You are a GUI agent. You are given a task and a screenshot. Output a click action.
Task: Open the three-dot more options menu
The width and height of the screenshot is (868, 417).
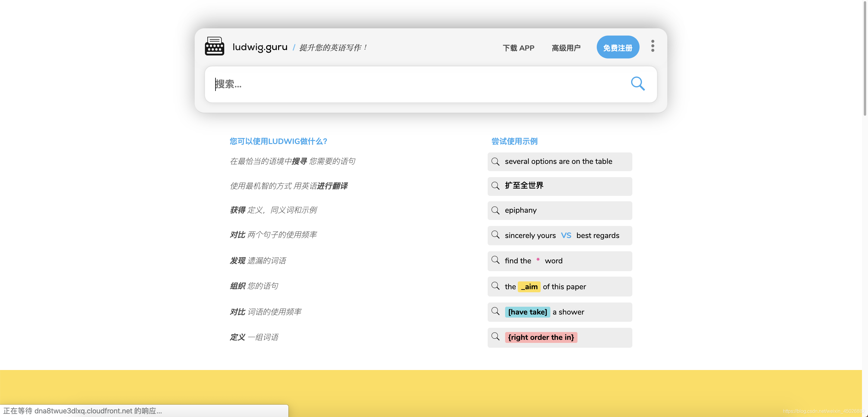coord(652,46)
